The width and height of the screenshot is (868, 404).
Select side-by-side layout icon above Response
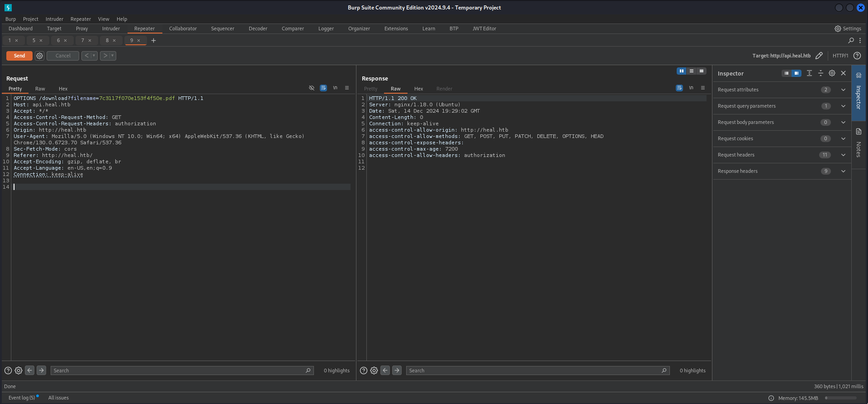(x=681, y=71)
